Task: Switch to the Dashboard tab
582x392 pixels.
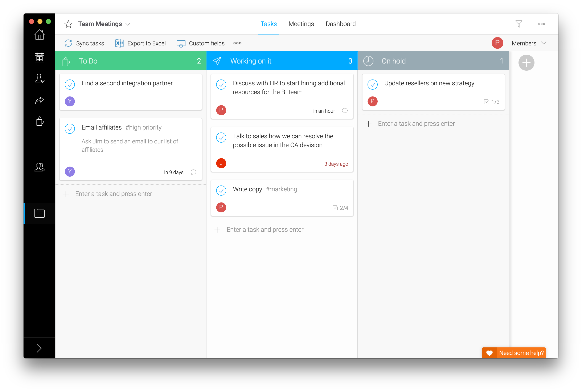Action: 340,24
